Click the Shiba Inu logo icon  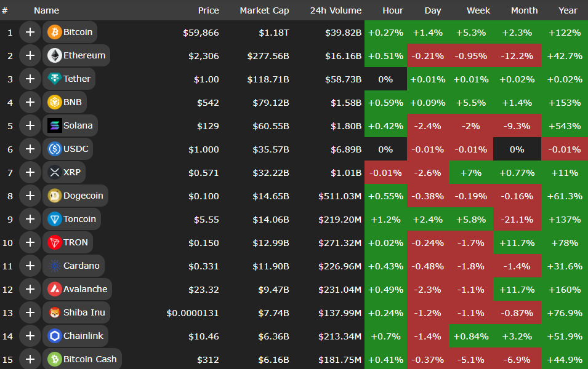pyautogui.click(x=54, y=312)
